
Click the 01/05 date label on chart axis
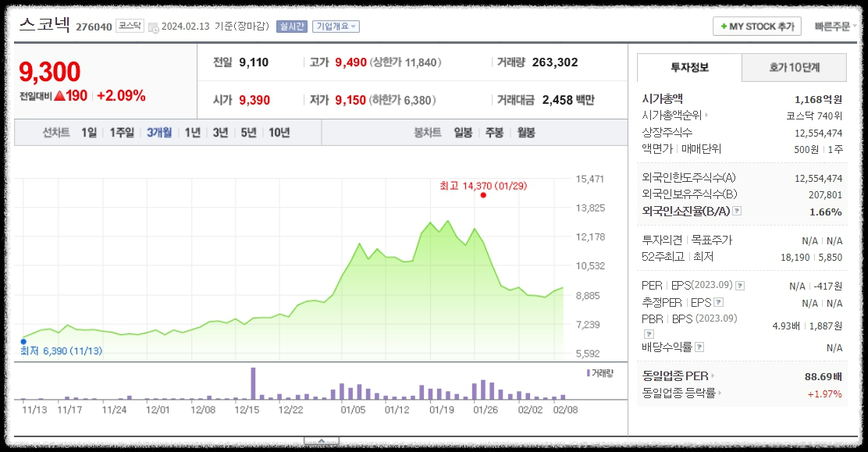353,410
